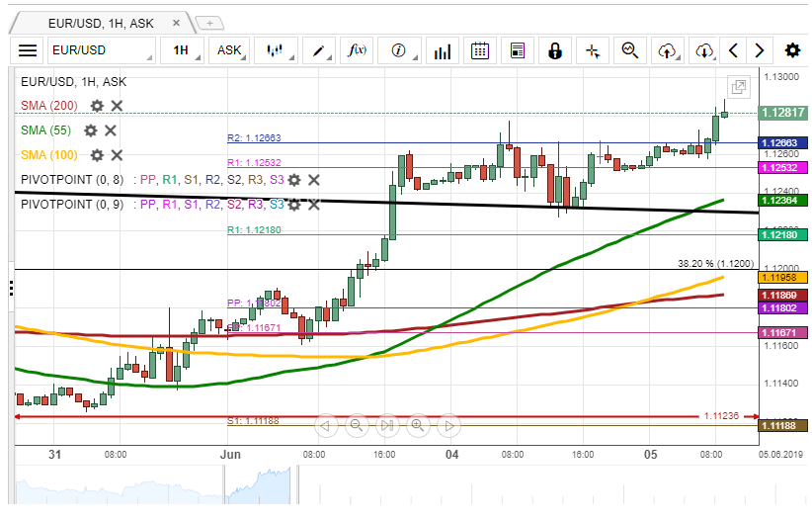Image resolution: width=812 pixels, height=520 pixels.
Task: Click the right triangle navigation control
Action: point(449,426)
